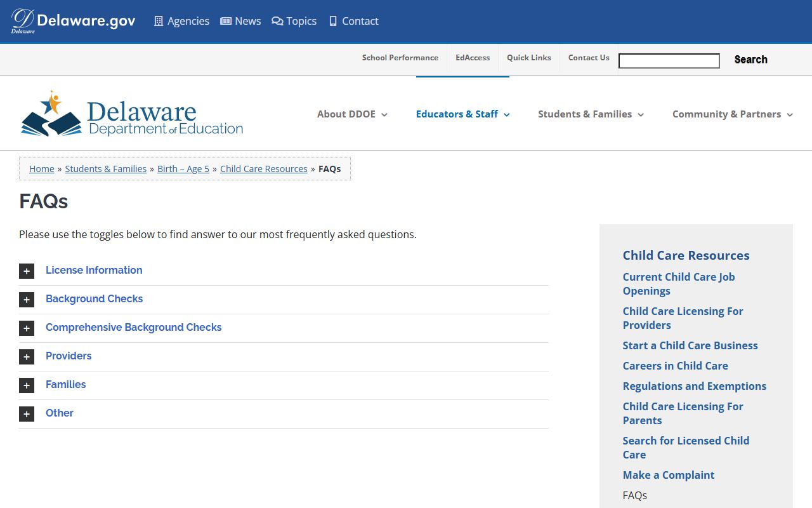Click the plus icon beside Providers
812x508 pixels.
27,357
